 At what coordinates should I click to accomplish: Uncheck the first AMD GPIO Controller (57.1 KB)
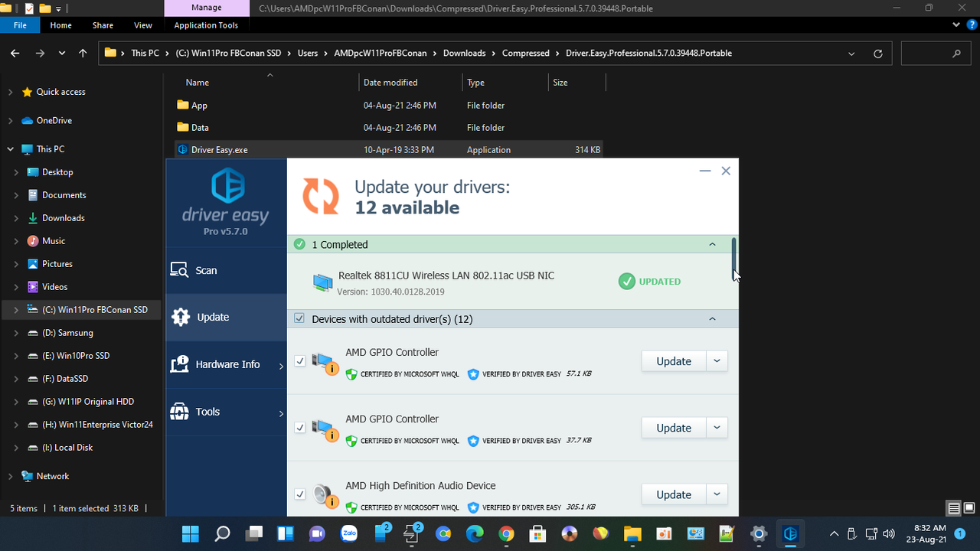coord(299,361)
